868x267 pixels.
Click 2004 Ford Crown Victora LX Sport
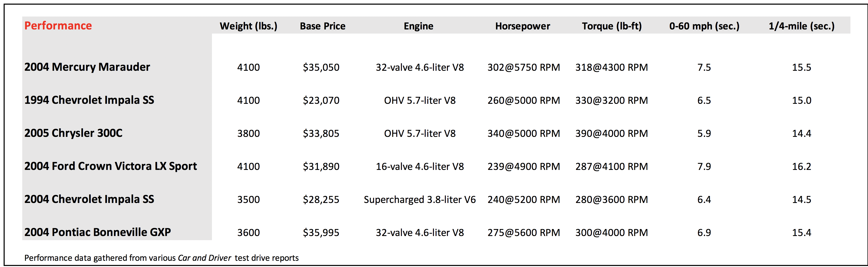tap(111, 166)
